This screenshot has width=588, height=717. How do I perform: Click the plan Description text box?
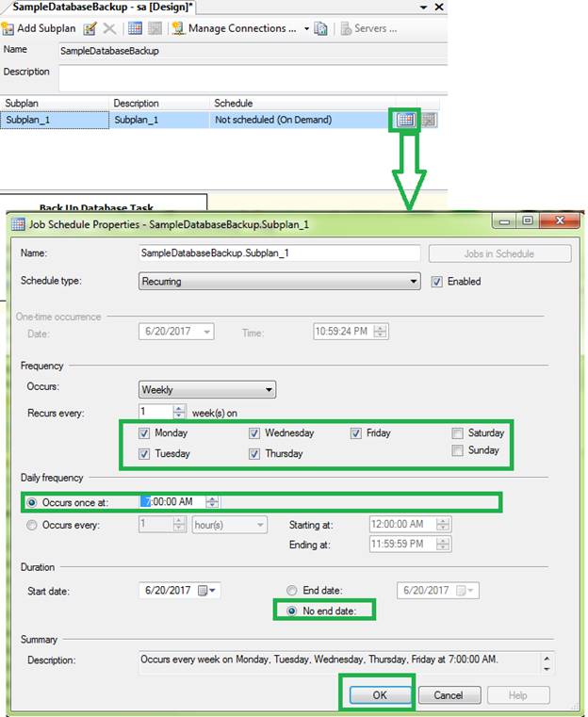point(253,78)
